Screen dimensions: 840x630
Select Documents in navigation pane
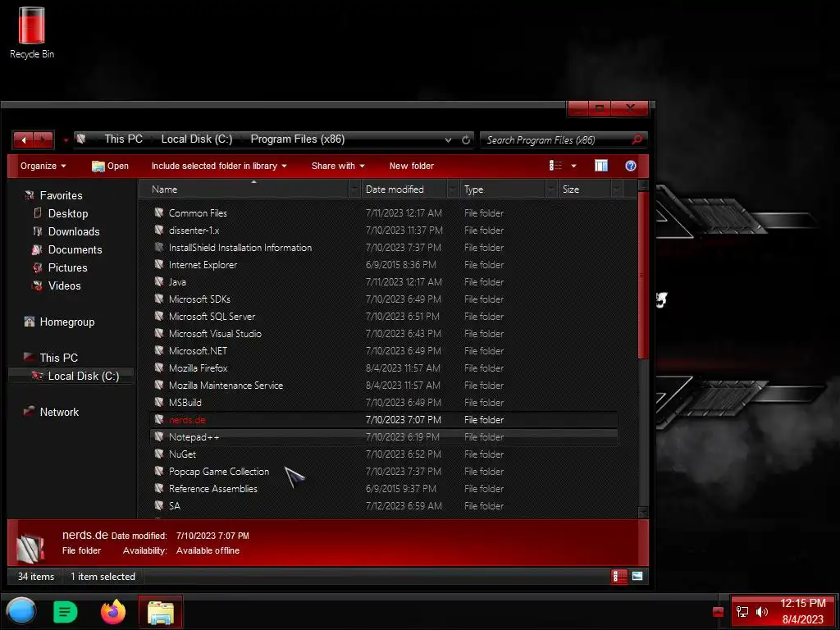tap(75, 249)
